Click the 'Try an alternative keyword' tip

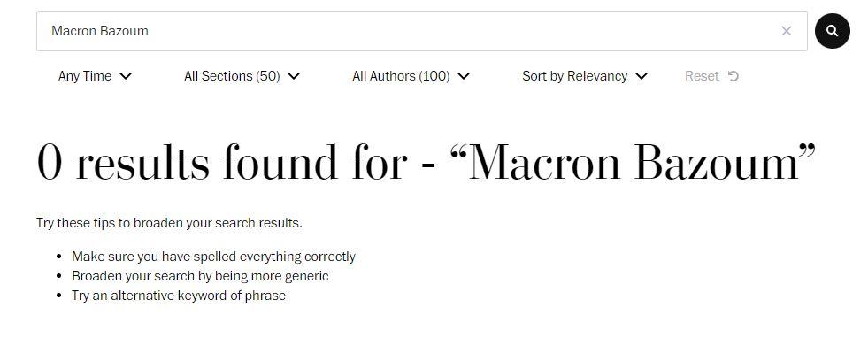coord(179,296)
